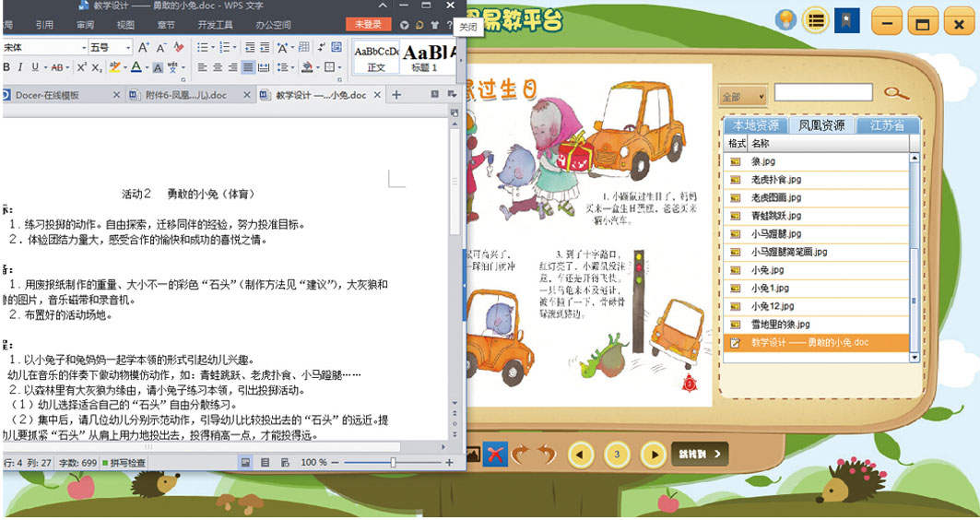Apply superscript formatting

[x=82, y=67]
